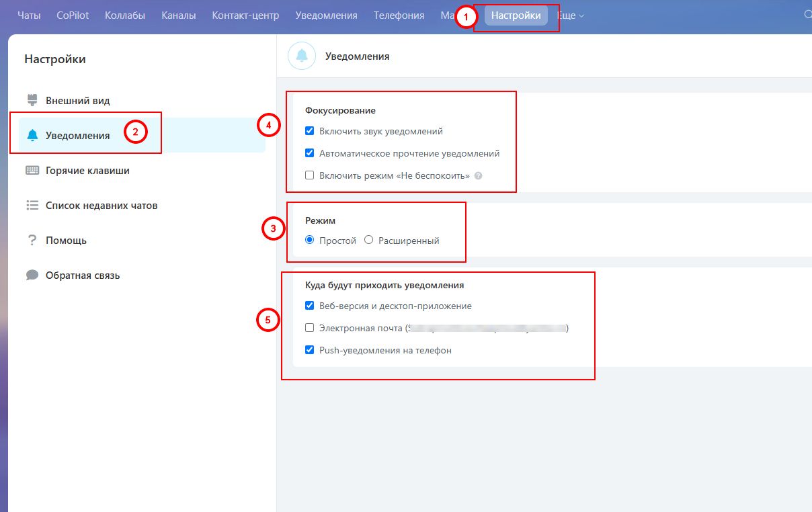
Task: Enable the «Не беспокоить» mode checkbox
Action: pyautogui.click(x=310, y=175)
